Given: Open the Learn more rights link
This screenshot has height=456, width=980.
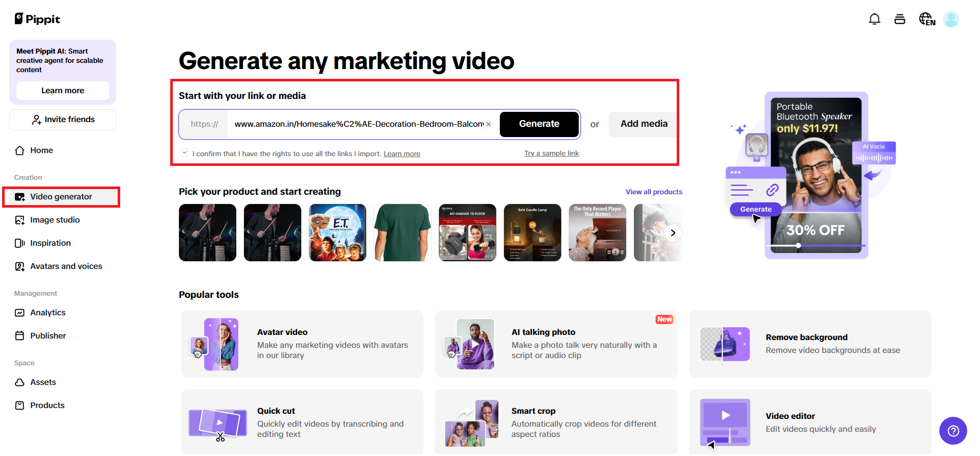Looking at the screenshot, I should [402, 154].
